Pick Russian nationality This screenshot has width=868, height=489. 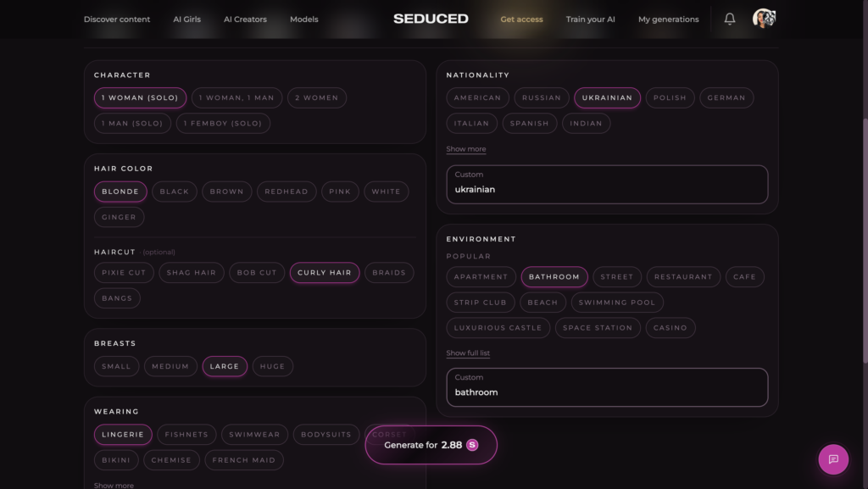542,98
